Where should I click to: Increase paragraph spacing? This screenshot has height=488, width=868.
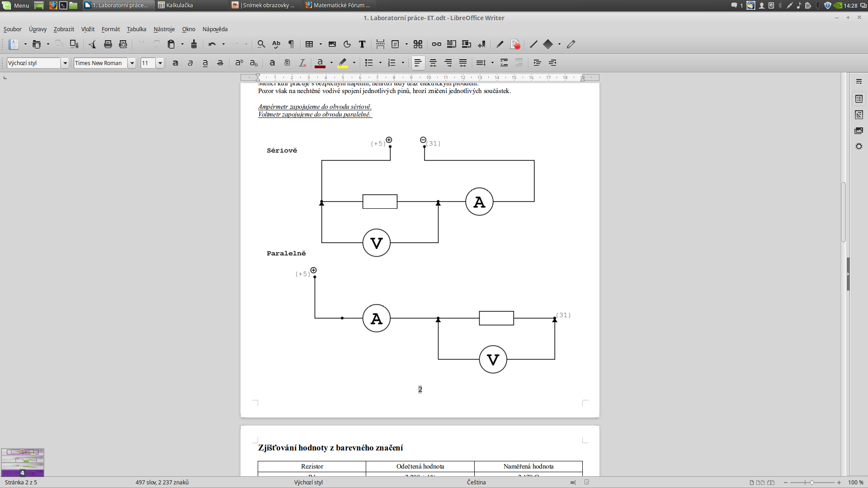[x=504, y=63]
